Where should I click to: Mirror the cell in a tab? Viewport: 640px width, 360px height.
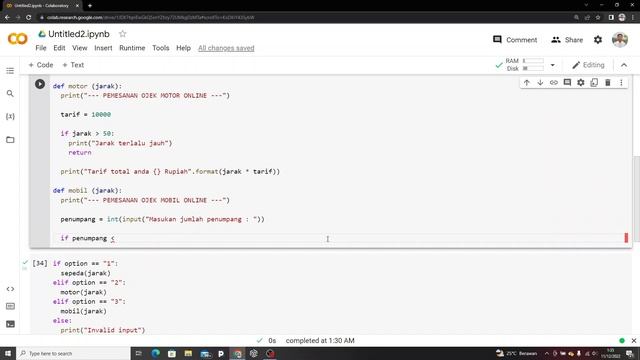click(594, 83)
